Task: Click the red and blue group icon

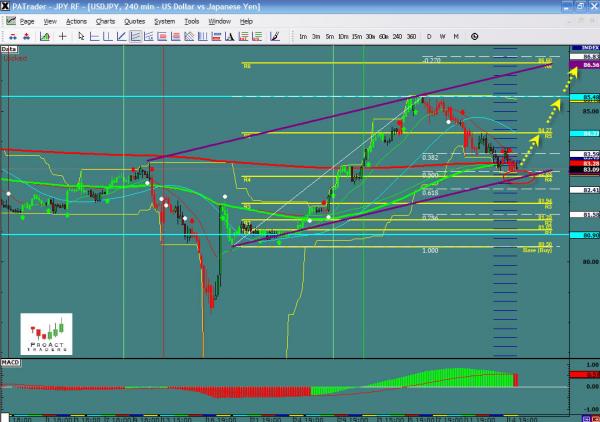Action: [x=12, y=36]
